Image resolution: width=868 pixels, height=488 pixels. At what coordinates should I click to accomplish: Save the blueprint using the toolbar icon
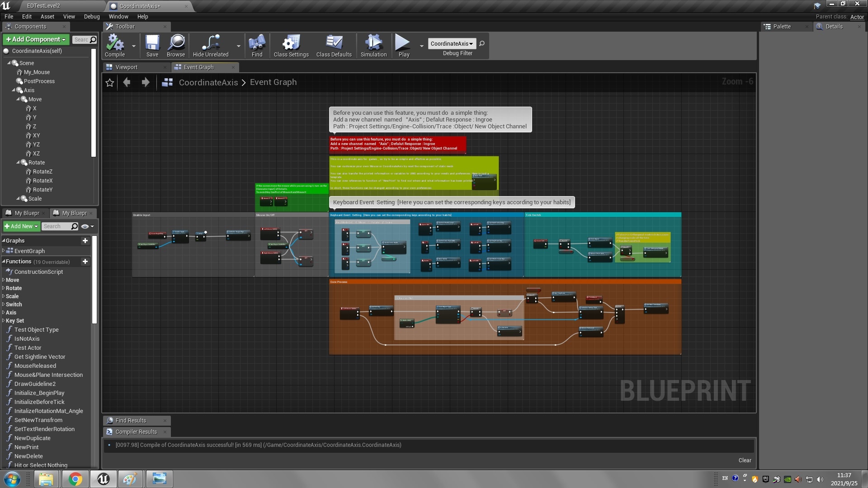152,45
